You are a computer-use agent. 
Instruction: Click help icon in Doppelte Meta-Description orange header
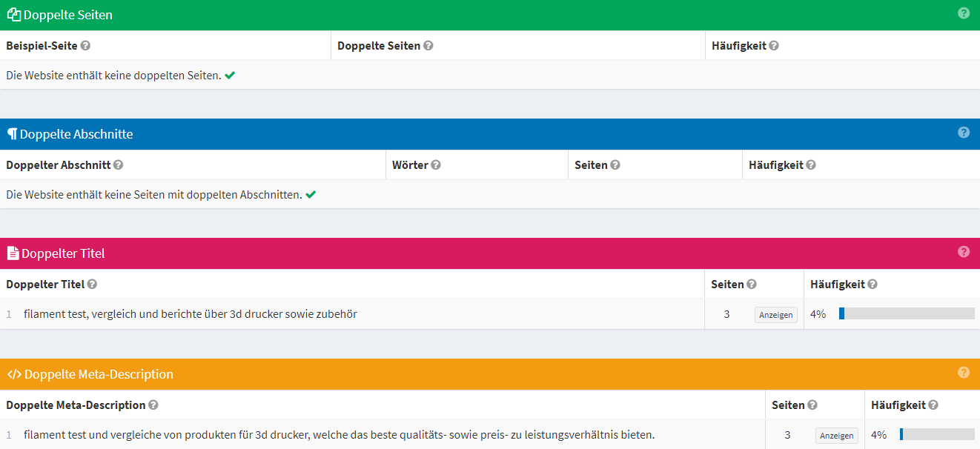click(963, 373)
